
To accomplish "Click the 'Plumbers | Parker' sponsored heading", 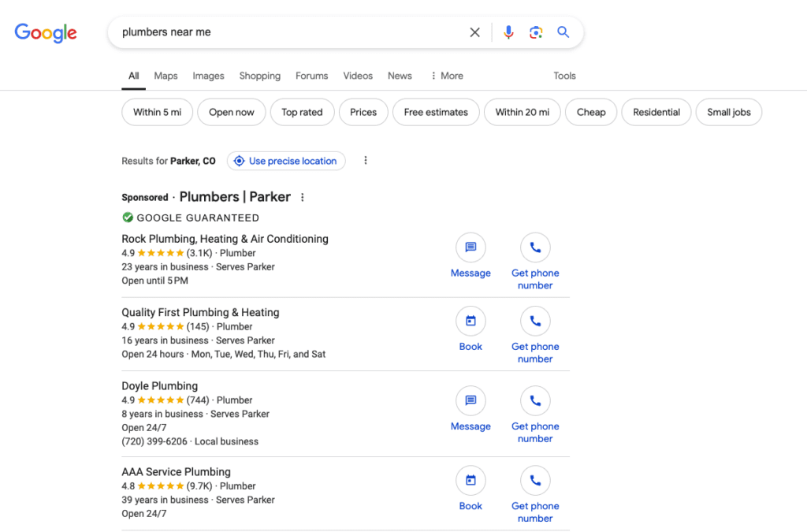I will [x=235, y=197].
